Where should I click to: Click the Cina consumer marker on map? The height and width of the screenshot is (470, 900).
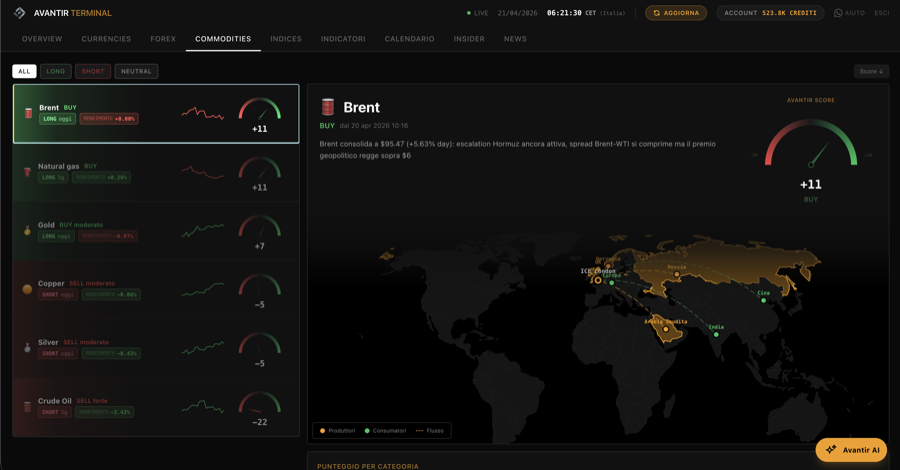pyautogui.click(x=763, y=300)
